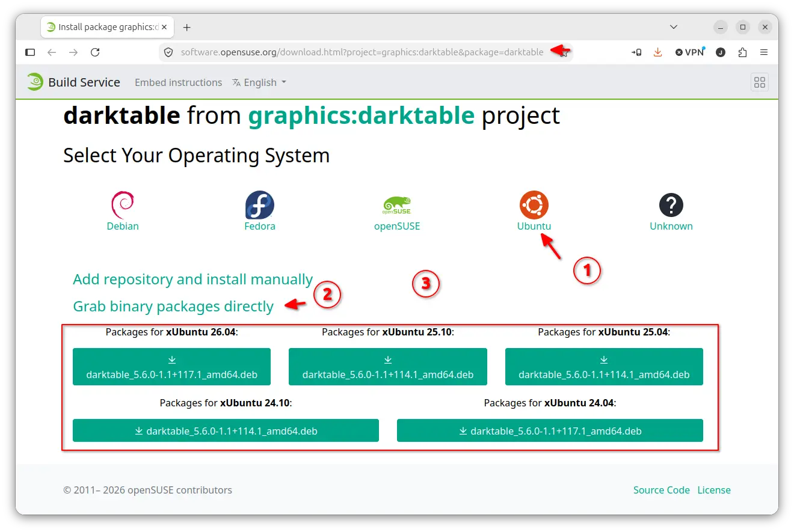Open the hamburger application menu

click(x=764, y=52)
